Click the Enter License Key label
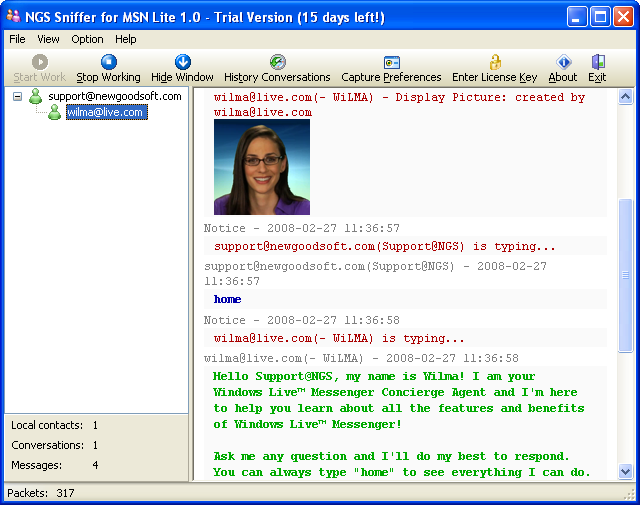The image size is (640, 505). coord(494,77)
